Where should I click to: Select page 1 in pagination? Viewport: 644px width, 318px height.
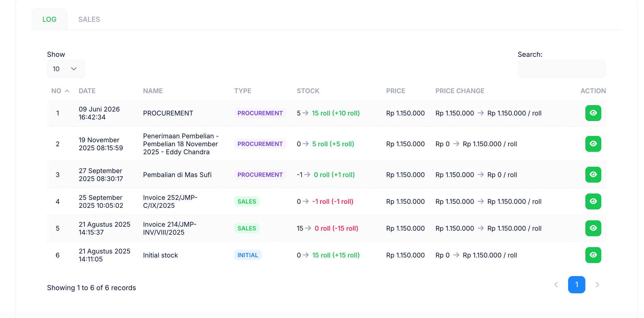577,285
